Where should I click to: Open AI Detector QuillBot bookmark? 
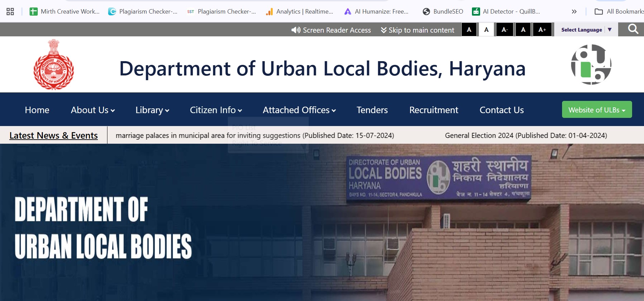tap(506, 12)
